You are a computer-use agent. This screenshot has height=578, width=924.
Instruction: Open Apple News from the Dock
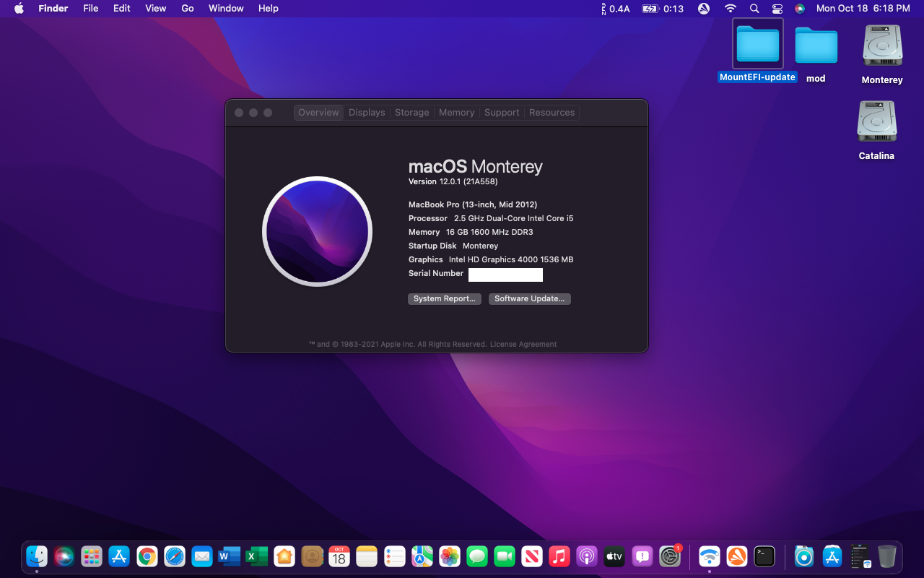click(x=532, y=556)
